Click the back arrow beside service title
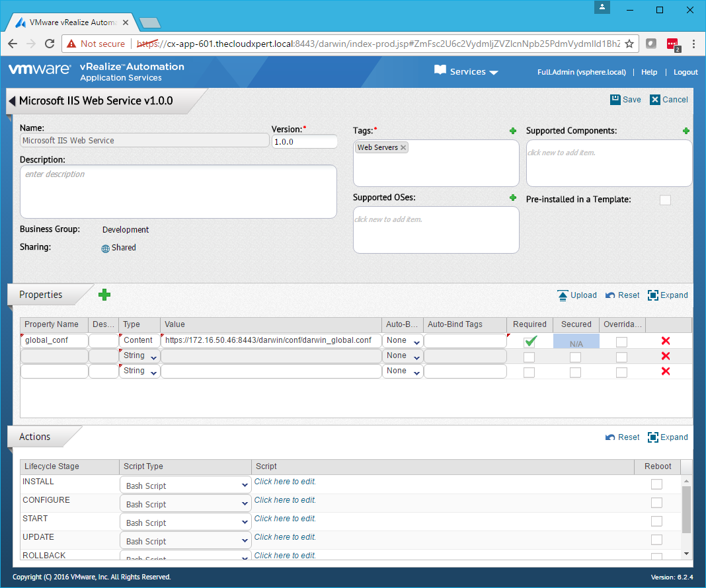 coord(12,101)
